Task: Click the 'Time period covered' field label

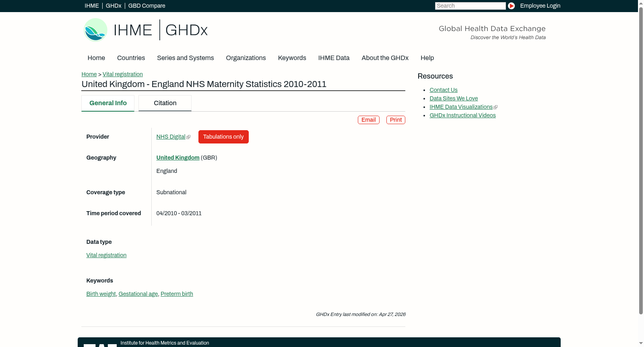Action: pyautogui.click(x=114, y=213)
